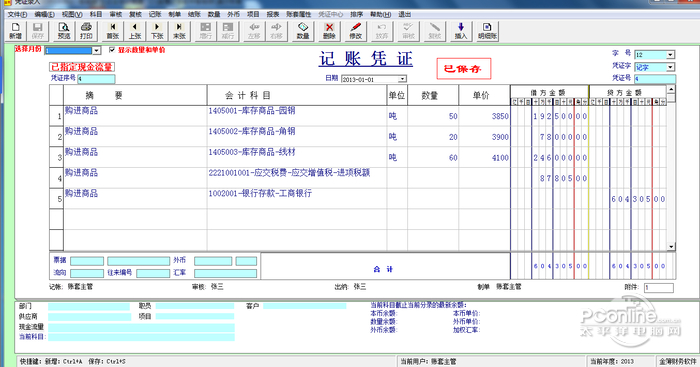Viewport: 700px width, 367px height.
Task: Click the 退出 (exit) menu item
Action: [404, 14]
